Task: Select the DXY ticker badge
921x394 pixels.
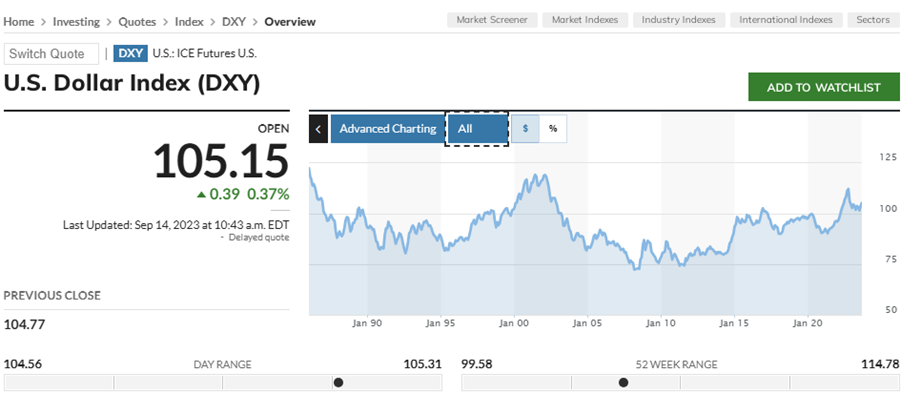Action: coord(130,53)
